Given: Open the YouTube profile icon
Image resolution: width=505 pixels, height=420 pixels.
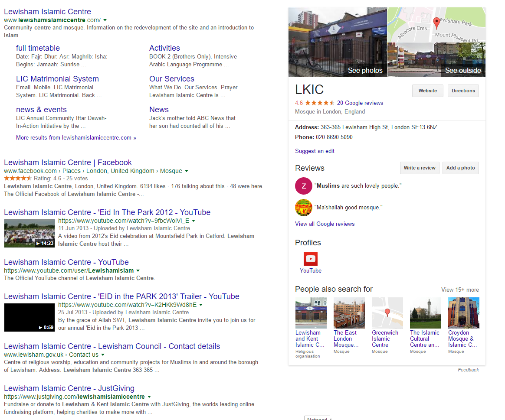Looking at the screenshot, I should tap(311, 259).
